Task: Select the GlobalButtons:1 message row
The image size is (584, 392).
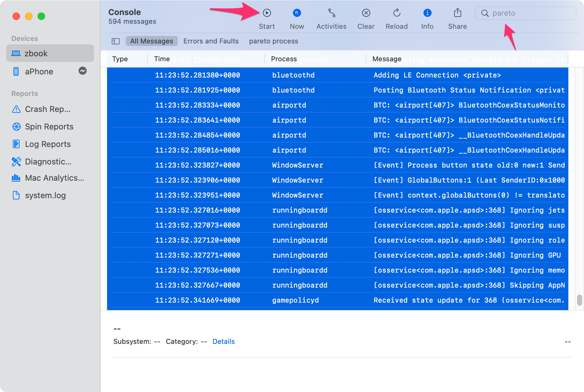Action: 338,180
